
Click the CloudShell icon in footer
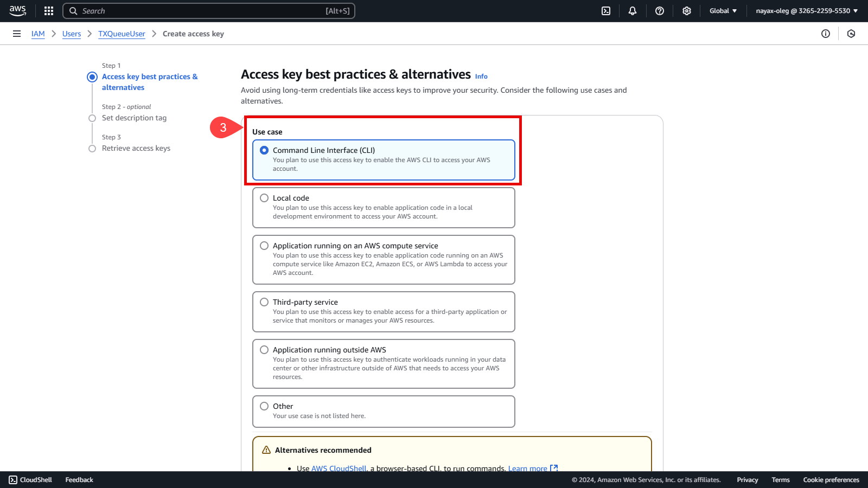pyautogui.click(x=13, y=480)
